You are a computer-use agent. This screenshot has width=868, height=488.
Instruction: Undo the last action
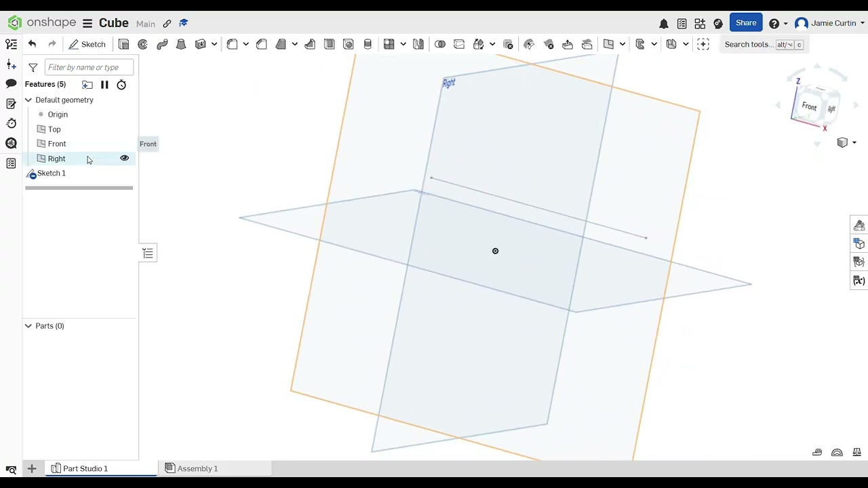pos(32,44)
